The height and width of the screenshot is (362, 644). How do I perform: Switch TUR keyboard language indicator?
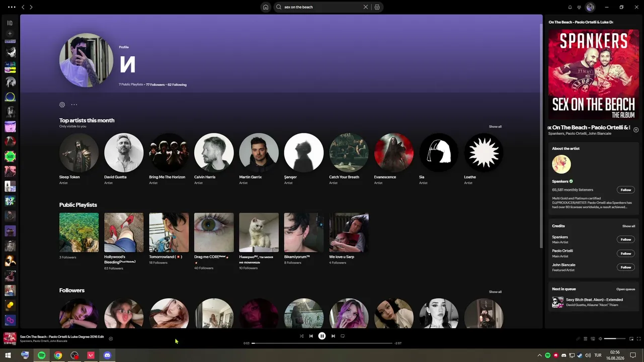click(x=598, y=355)
